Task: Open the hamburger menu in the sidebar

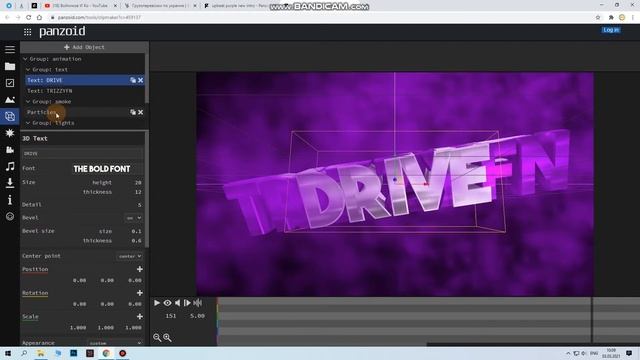Action: 10,49
